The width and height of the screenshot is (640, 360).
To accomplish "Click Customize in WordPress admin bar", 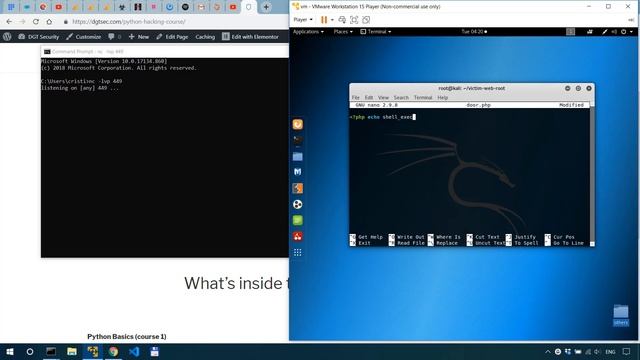I will tap(84, 36).
